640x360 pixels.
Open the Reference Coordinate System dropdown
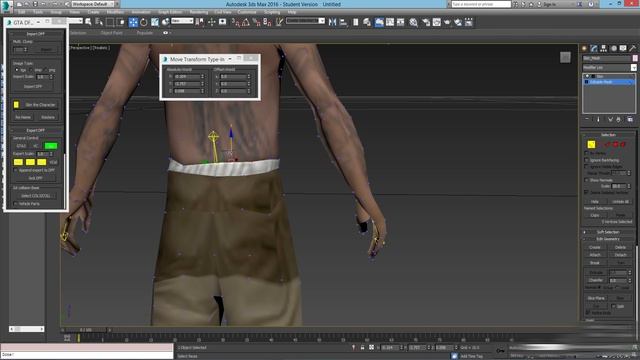pos(182,21)
